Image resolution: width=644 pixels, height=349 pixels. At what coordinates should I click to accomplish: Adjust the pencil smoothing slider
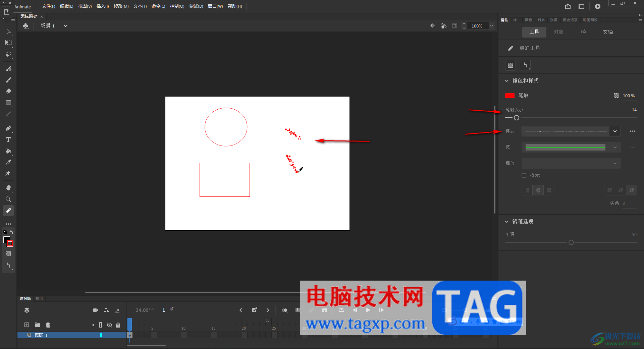[x=571, y=242]
